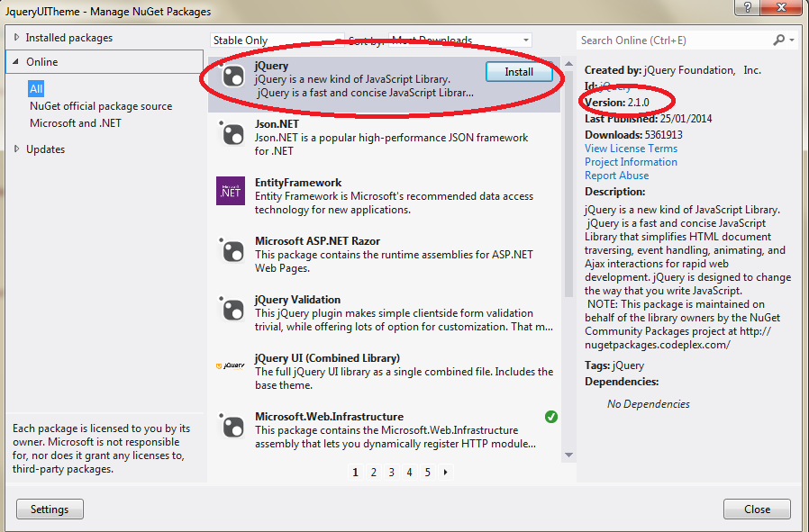Open the Settings dialog
The height and width of the screenshot is (532, 809).
pos(49,509)
